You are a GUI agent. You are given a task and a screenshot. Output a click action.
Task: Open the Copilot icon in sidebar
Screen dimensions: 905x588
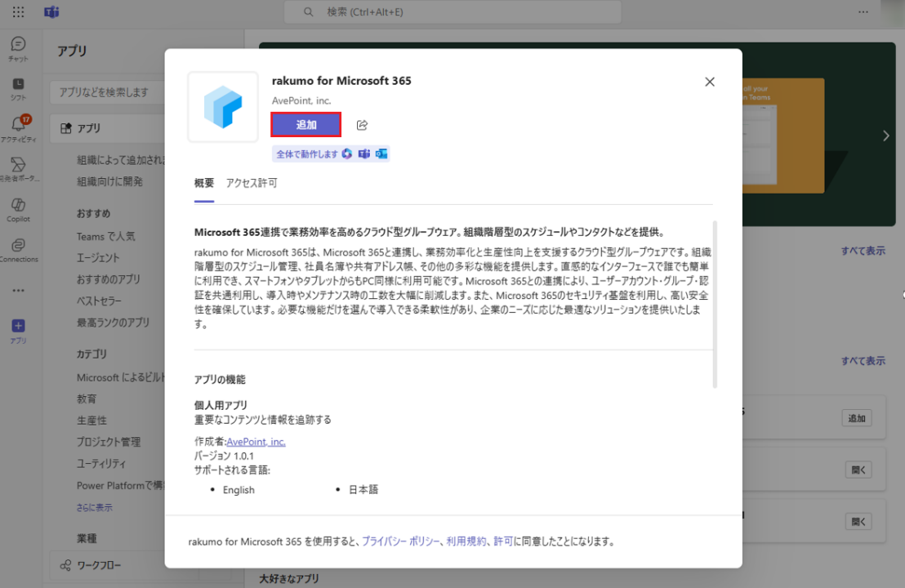(18, 205)
